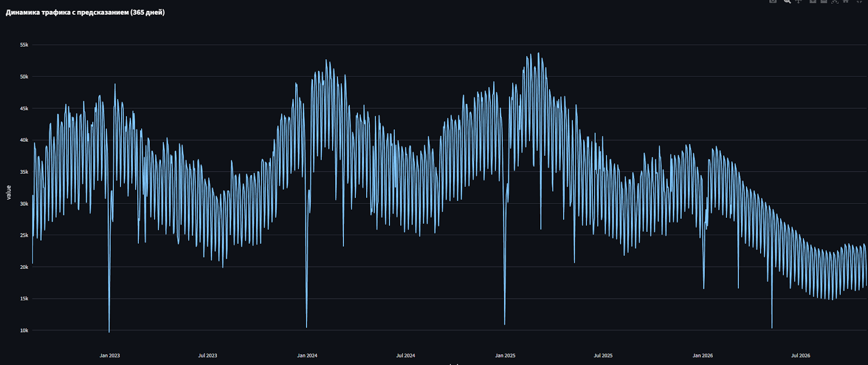Pick the Jul 2024 x-axis tick
This screenshot has height=365, width=868.
(x=405, y=356)
